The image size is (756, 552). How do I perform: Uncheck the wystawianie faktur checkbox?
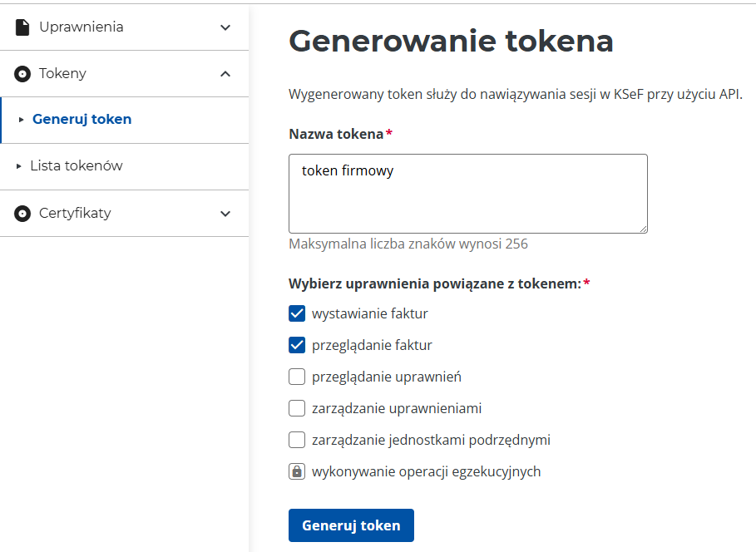pos(297,313)
